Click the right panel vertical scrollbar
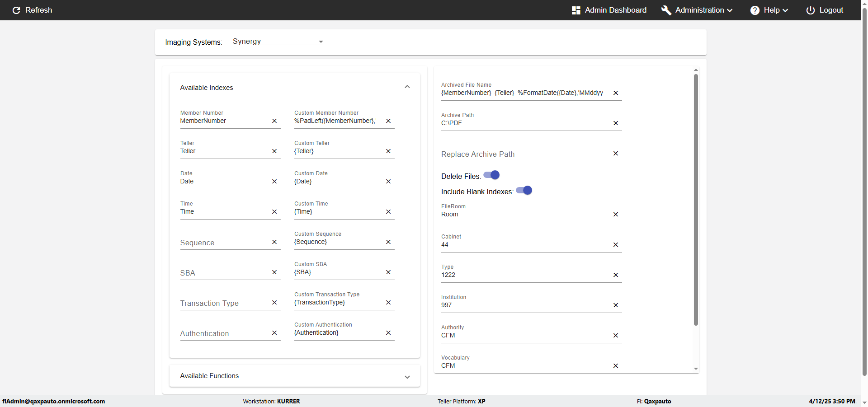The width and height of the screenshot is (868, 407). click(696, 199)
